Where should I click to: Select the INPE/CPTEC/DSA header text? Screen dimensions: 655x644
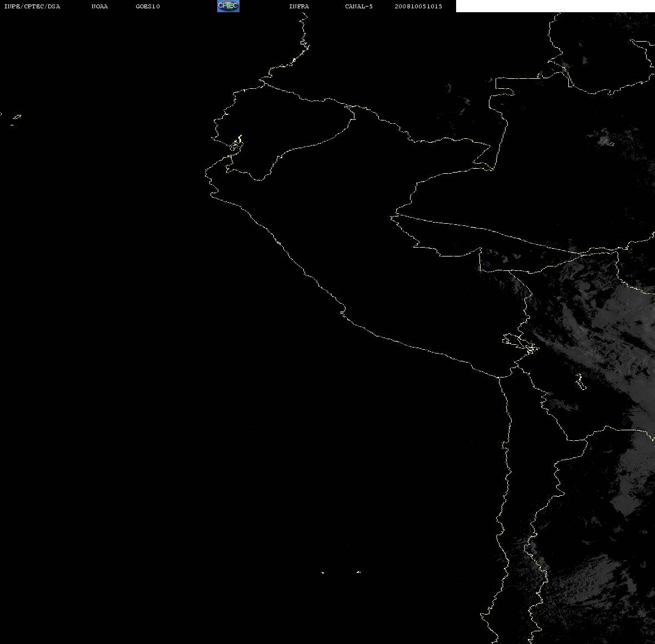[32, 6]
